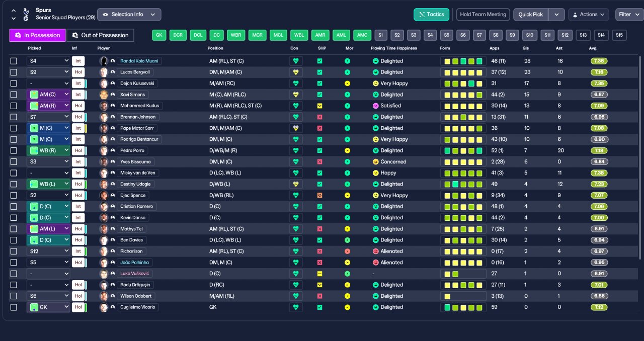Click Hold Team Meeting

[482, 15]
